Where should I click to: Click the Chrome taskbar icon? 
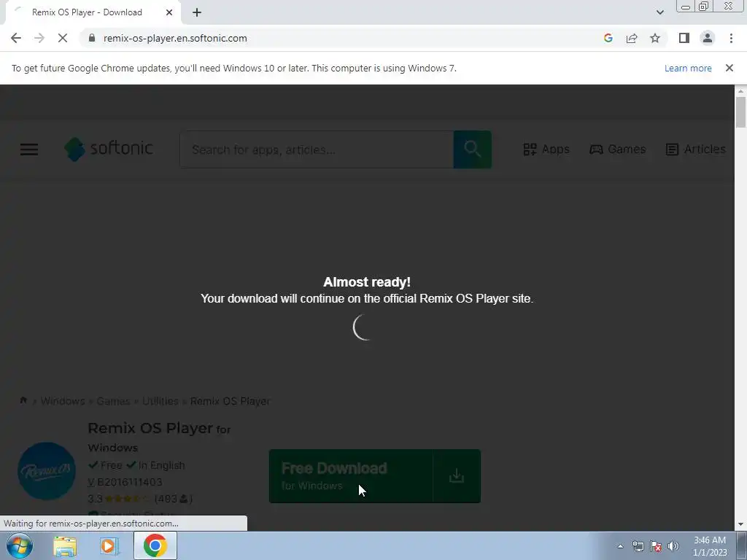(x=155, y=545)
